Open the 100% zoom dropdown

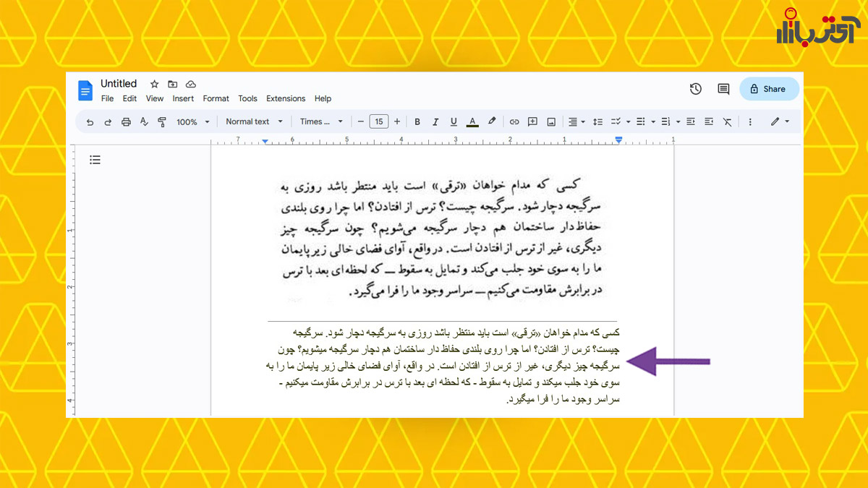tap(192, 121)
